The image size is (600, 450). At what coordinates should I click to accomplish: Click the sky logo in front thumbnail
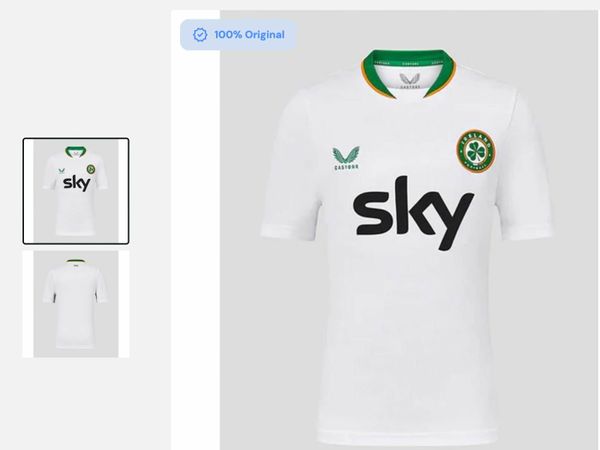click(x=77, y=184)
